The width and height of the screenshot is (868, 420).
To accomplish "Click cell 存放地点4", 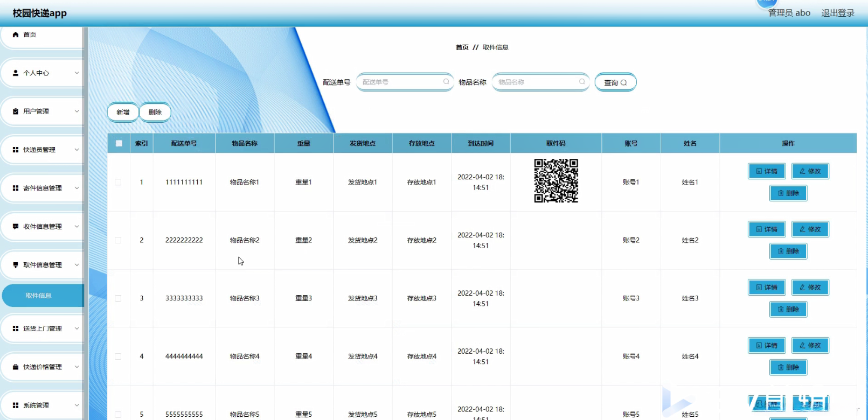I will [422, 356].
